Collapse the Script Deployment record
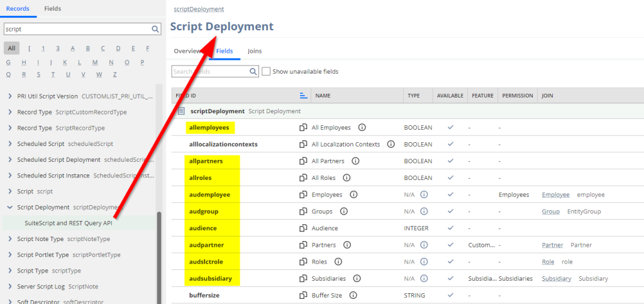This screenshot has height=304, width=644. pyautogui.click(x=10, y=208)
